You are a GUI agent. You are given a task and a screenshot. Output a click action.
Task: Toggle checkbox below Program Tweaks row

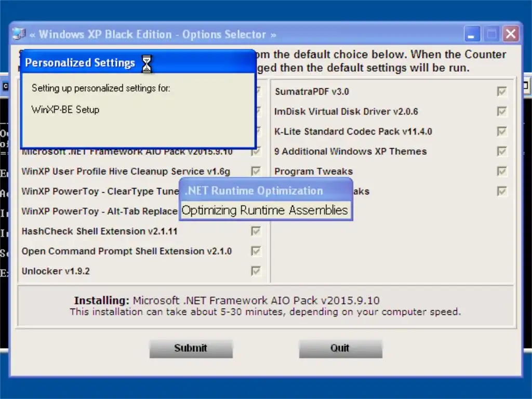(x=502, y=191)
